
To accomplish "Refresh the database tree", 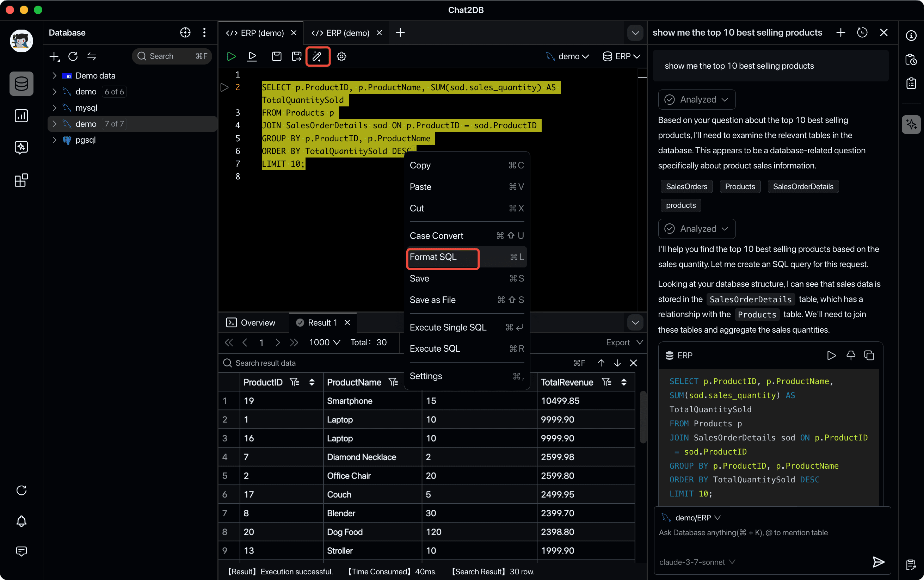I will click(73, 56).
